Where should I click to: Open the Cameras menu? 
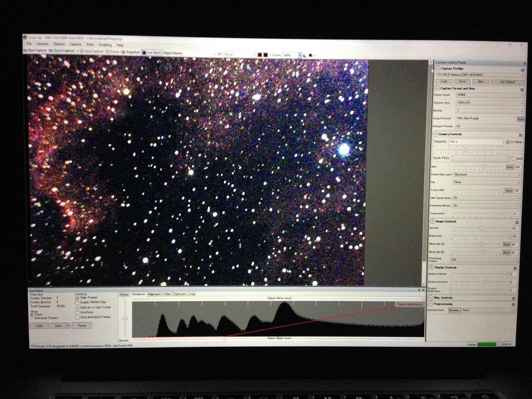pyautogui.click(x=42, y=44)
